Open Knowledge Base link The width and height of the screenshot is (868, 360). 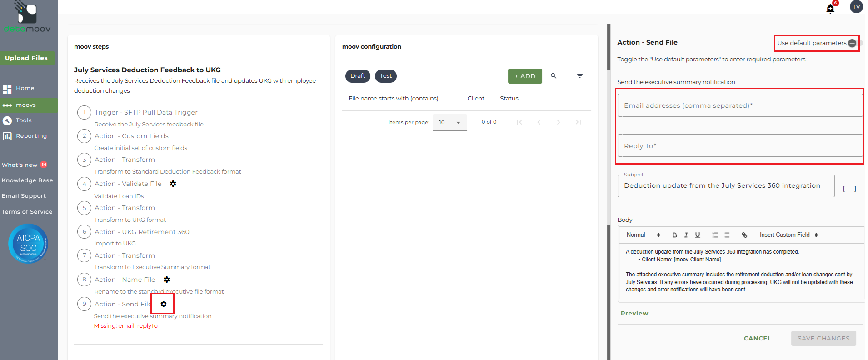pyautogui.click(x=27, y=180)
